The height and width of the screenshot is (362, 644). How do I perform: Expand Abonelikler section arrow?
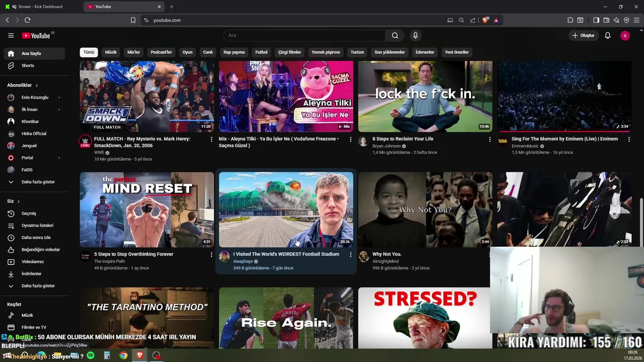coord(37,85)
